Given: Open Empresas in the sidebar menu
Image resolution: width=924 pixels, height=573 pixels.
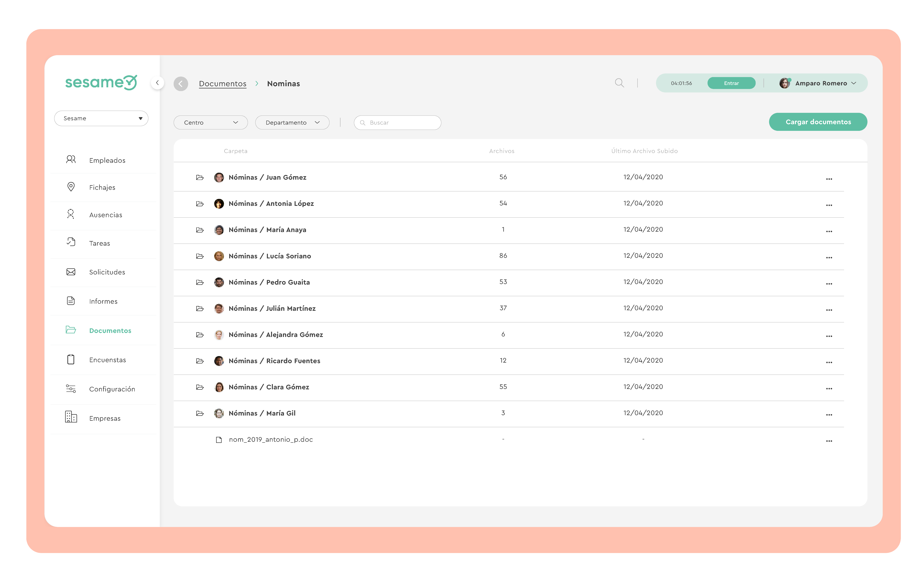Looking at the screenshot, I should coord(105,418).
